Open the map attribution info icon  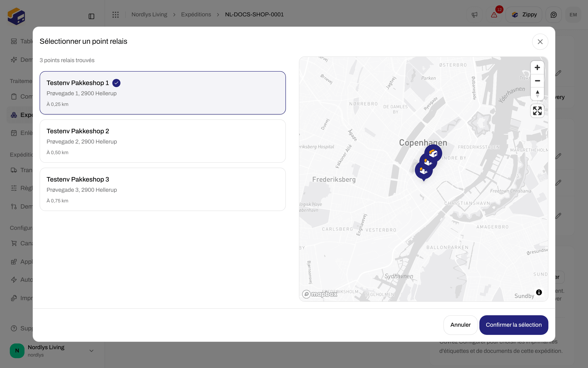click(x=539, y=292)
